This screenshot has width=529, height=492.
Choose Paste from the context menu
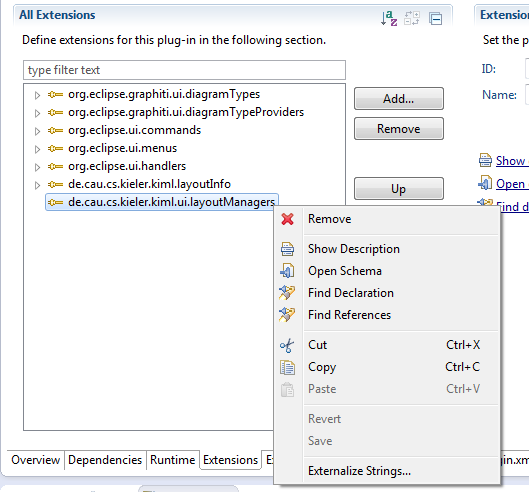point(387,389)
